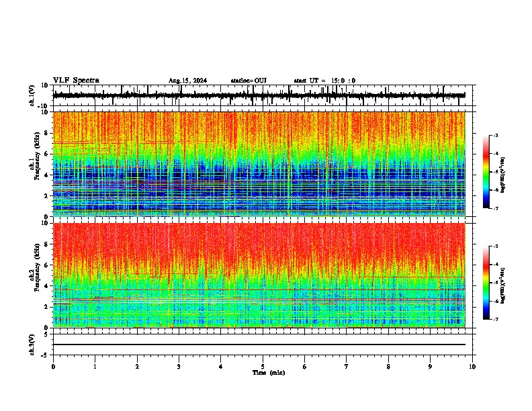Click the "-7" label on ch.2 colorbar

496,319
